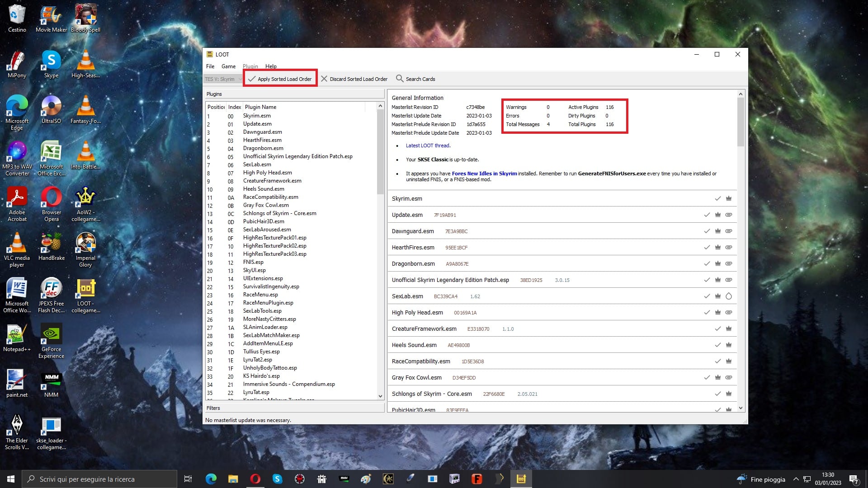Open the Plugin menu
The image size is (868, 488).
pyautogui.click(x=250, y=66)
